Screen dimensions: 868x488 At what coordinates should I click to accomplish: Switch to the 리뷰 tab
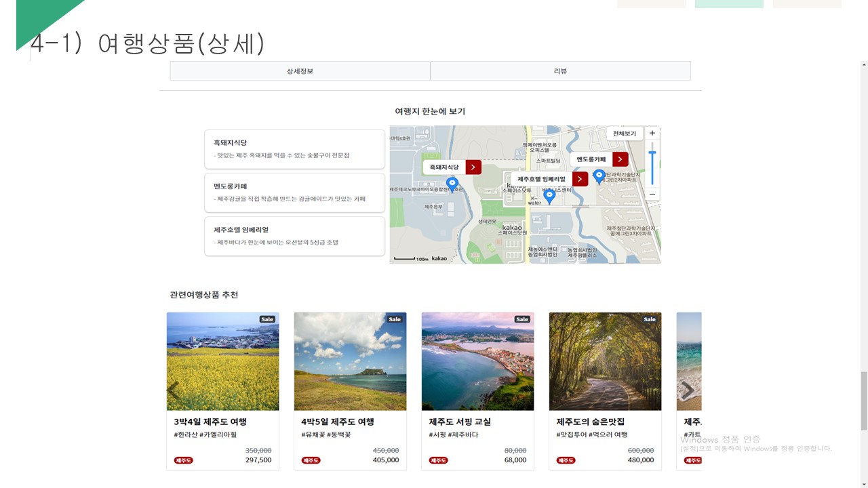pos(560,70)
